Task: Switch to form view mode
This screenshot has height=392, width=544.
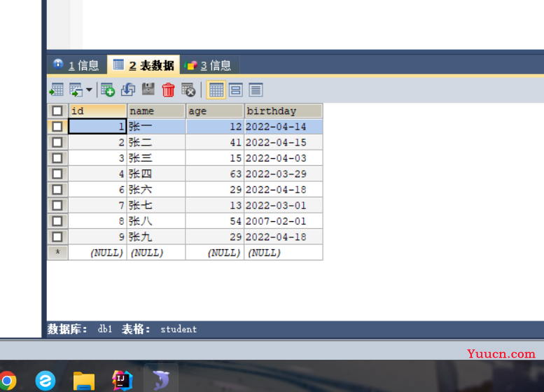Action: pyautogui.click(x=236, y=90)
